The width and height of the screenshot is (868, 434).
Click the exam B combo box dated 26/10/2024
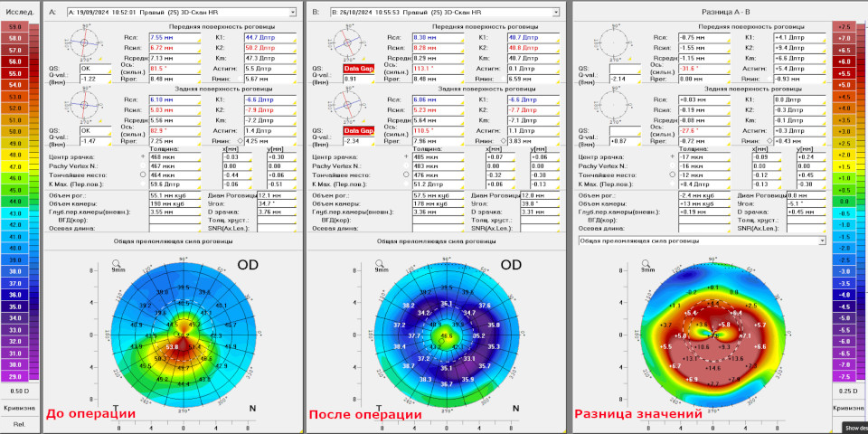[x=445, y=12]
